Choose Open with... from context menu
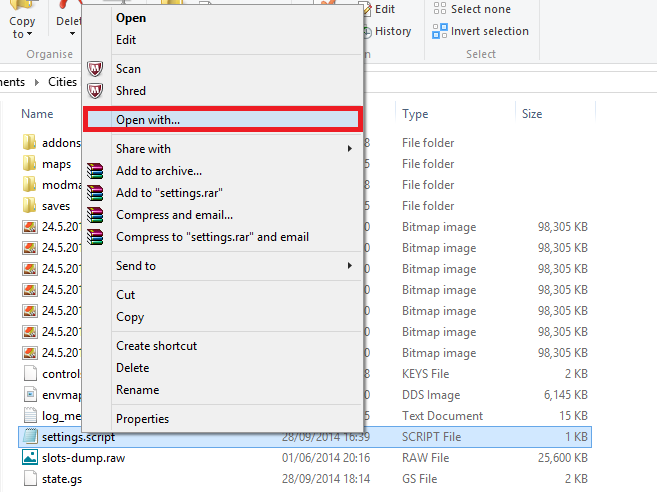The height and width of the screenshot is (492, 657). pyautogui.click(x=148, y=120)
